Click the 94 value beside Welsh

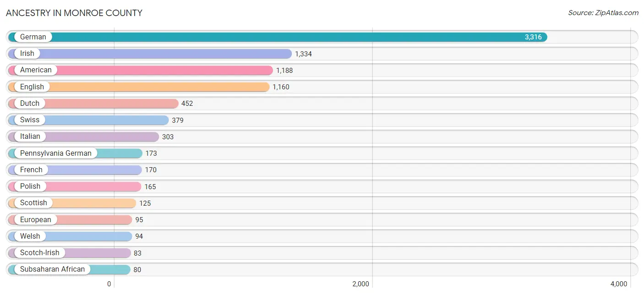click(139, 236)
